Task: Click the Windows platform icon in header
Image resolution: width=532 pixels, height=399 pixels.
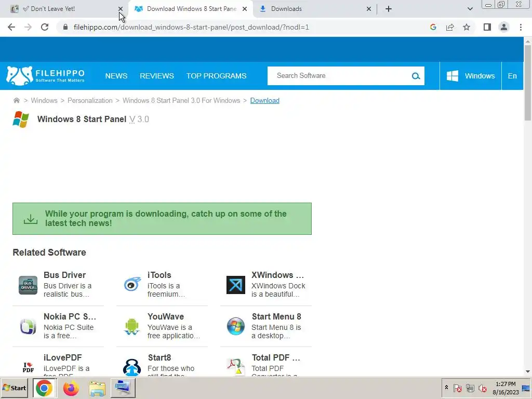Action: pos(453,76)
